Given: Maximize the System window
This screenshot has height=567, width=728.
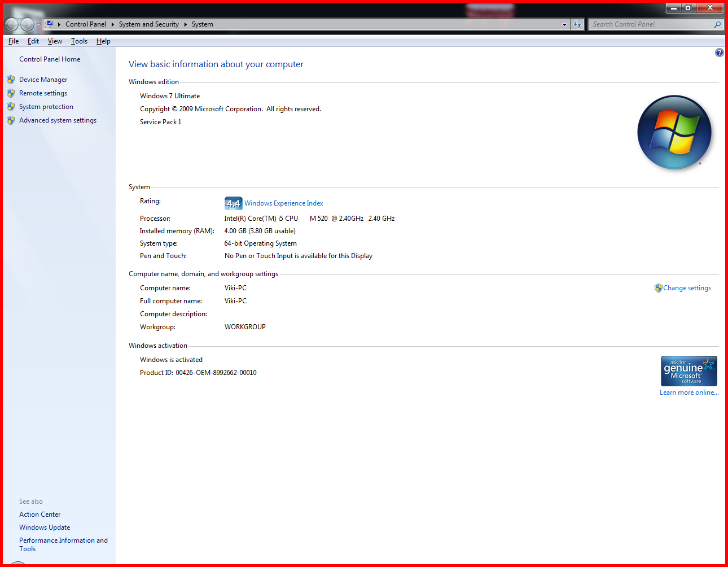Looking at the screenshot, I should coord(688,7).
